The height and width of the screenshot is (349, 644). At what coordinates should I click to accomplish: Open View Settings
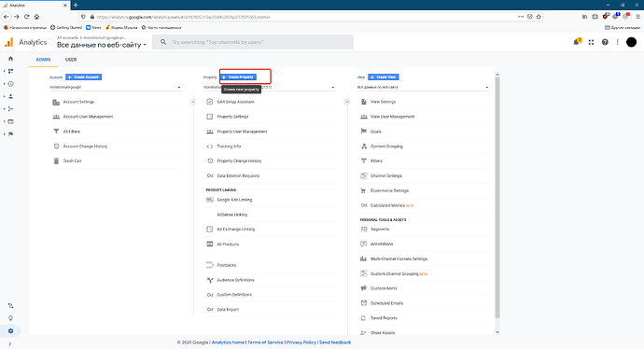[384, 102]
